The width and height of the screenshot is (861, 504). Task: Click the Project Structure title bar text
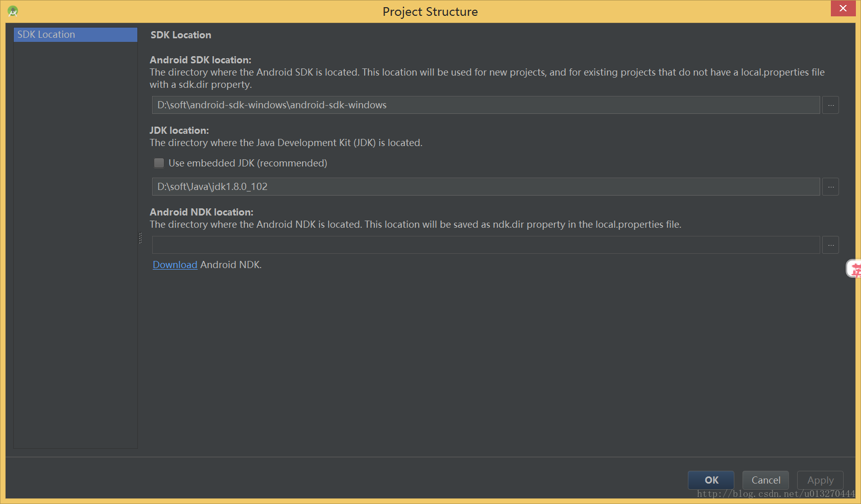[x=430, y=11]
